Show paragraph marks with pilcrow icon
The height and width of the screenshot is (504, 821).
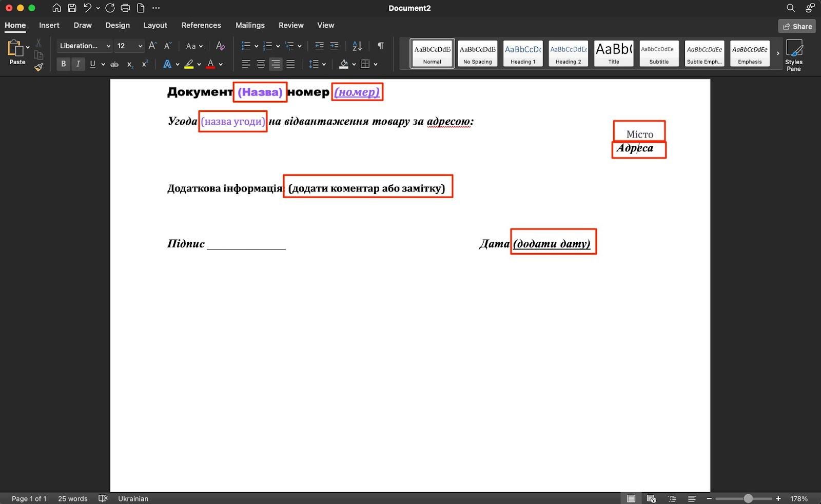380,46
